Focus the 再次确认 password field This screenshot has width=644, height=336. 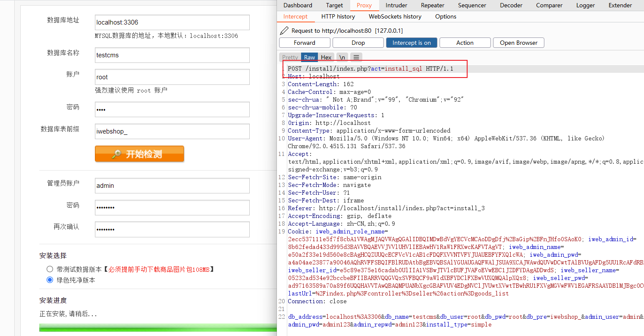tap(172, 230)
